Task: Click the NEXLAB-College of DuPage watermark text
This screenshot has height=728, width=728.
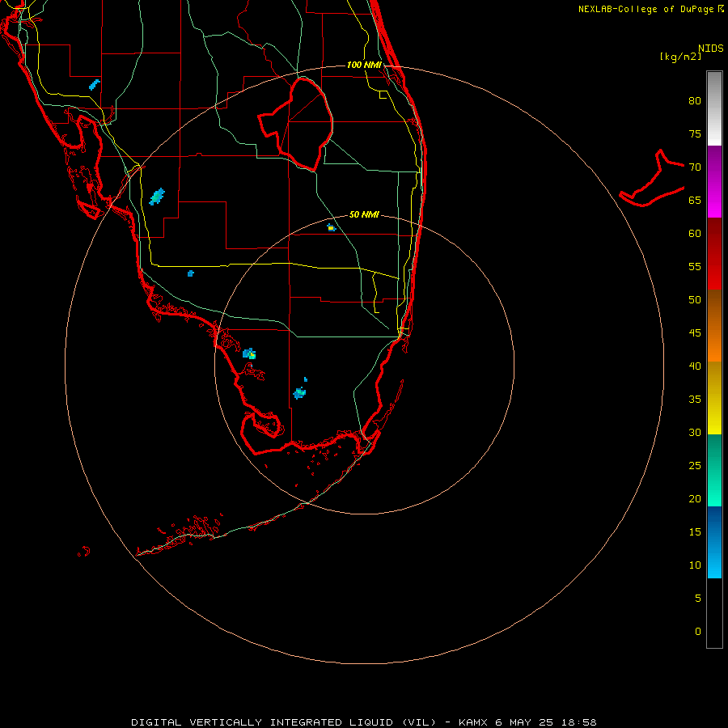Action: click(650, 9)
